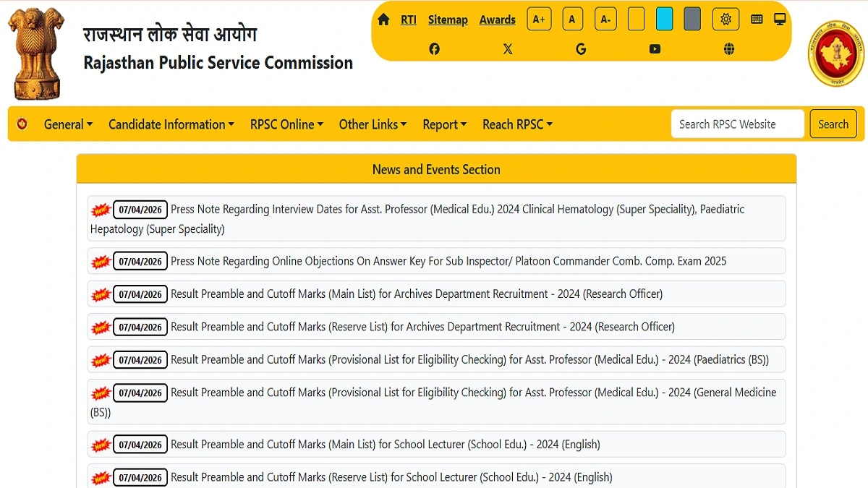Viewport: 868px width, 488px height.
Task: Click the Sitemap link
Action: pyautogui.click(x=448, y=19)
